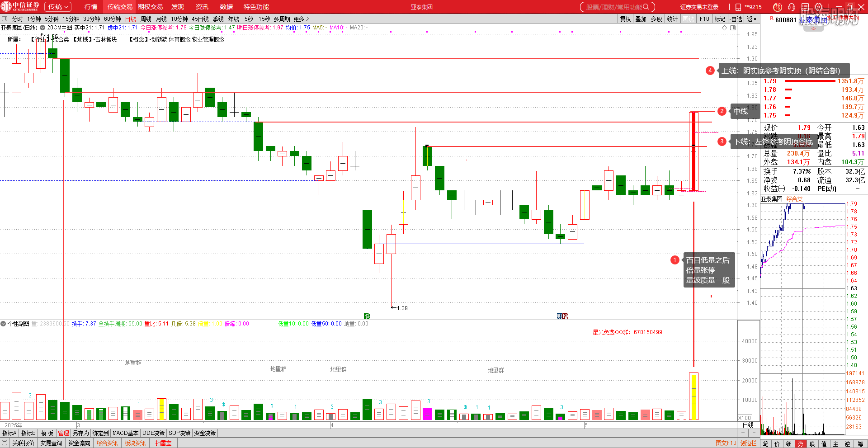Toggle the side panel icon at chart top
Screen dimensions: 868x448
coord(733,28)
